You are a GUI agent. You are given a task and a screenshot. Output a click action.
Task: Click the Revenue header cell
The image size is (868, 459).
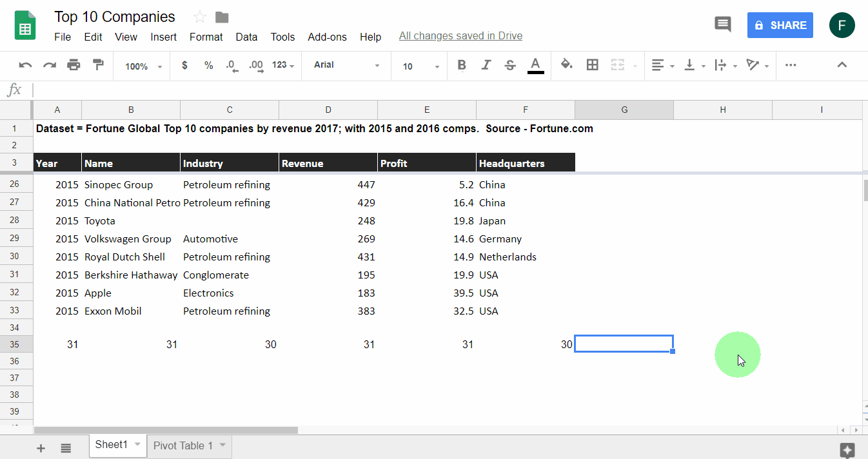tap(328, 163)
